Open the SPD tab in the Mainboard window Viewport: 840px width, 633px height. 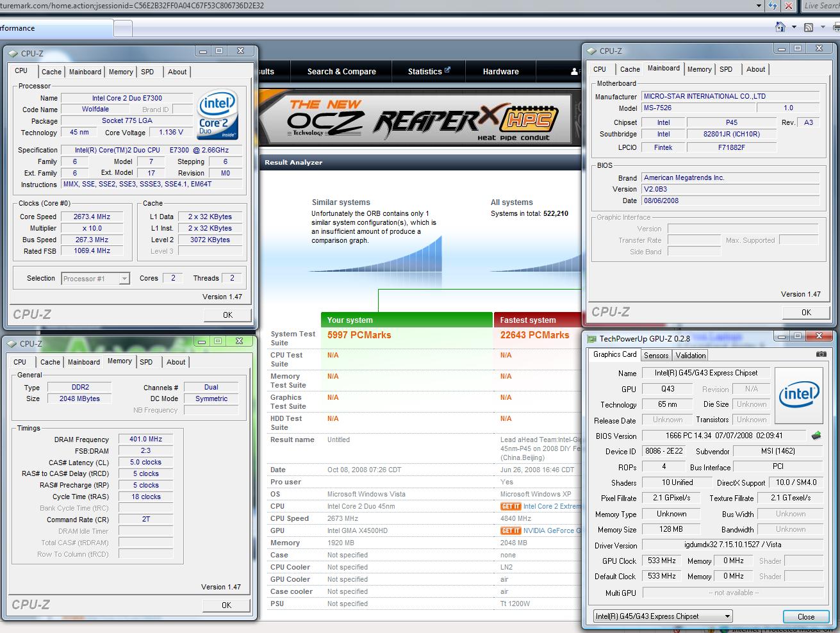726,69
